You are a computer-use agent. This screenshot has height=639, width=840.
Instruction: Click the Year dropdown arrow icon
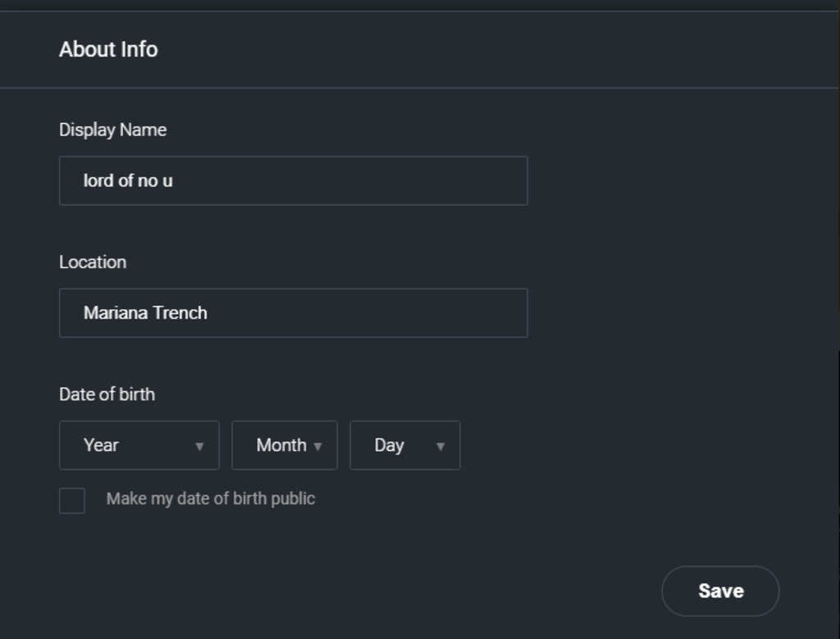click(199, 446)
